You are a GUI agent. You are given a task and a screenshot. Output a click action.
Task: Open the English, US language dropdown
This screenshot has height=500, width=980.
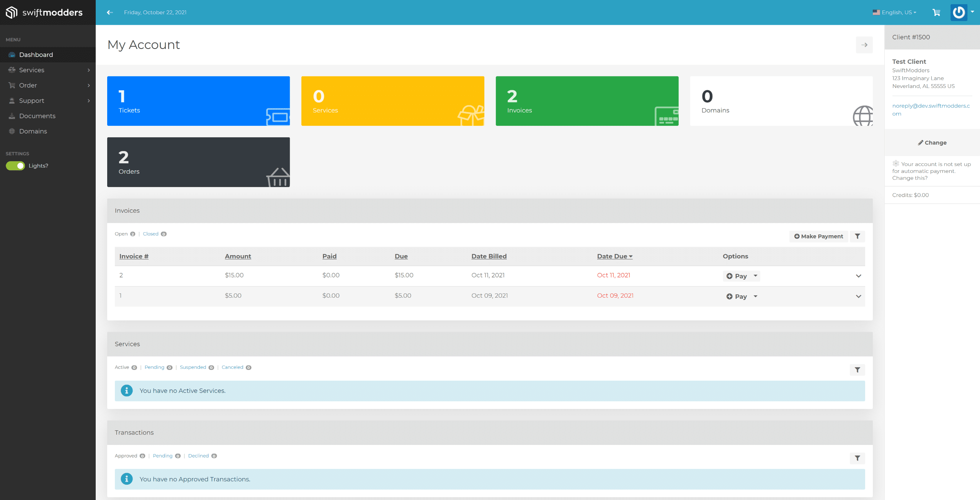[894, 12]
